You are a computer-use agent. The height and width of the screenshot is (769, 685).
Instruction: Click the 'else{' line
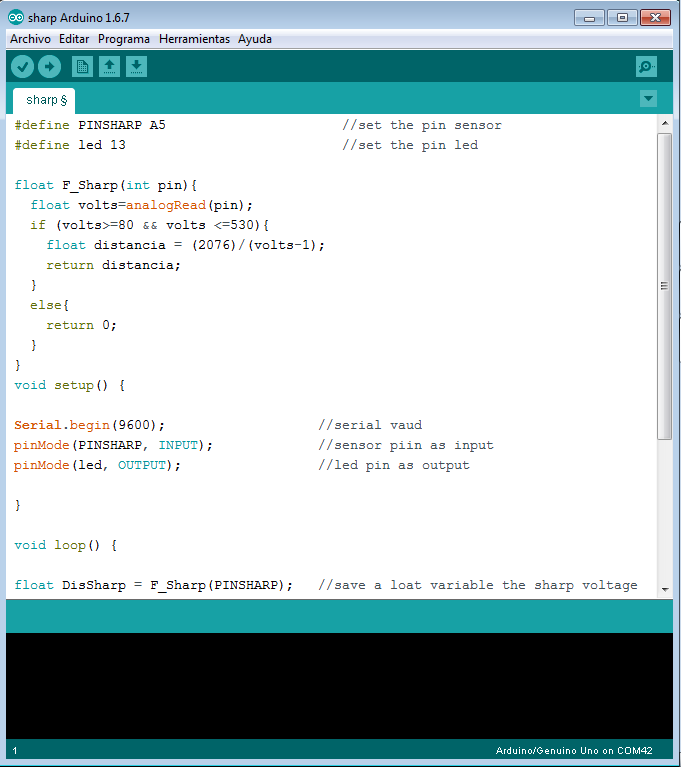point(50,305)
